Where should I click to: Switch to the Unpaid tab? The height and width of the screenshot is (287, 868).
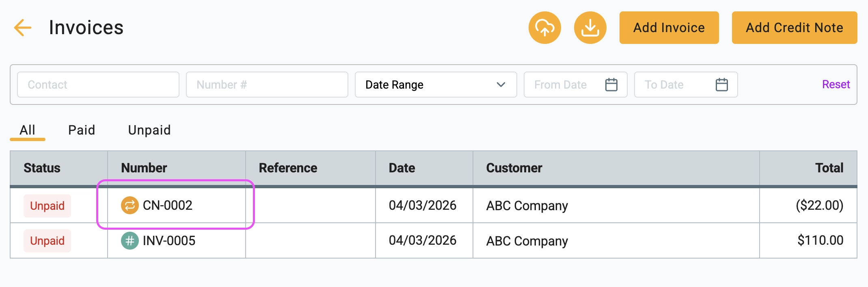point(149,130)
